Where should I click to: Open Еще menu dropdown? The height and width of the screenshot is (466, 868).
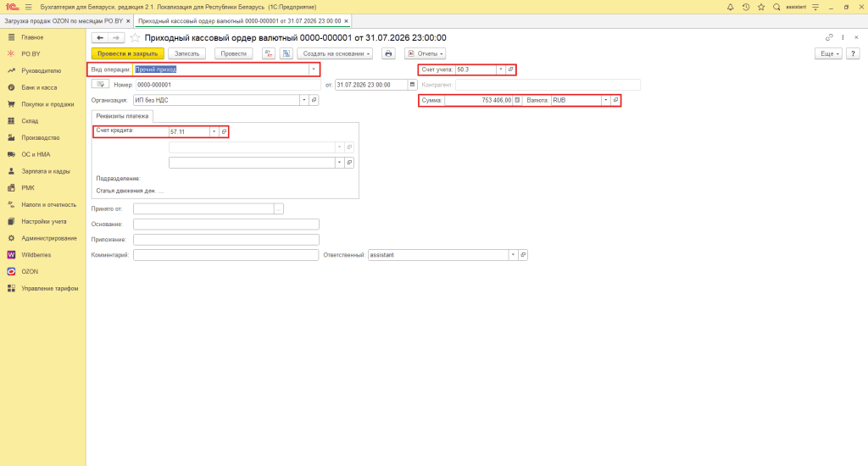(829, 53)
